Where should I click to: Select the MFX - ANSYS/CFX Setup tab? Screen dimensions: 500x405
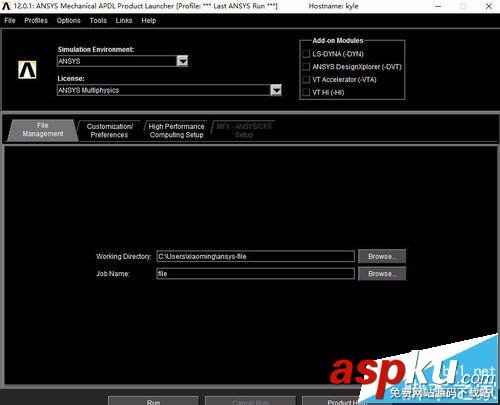click(x=244, y=131)
